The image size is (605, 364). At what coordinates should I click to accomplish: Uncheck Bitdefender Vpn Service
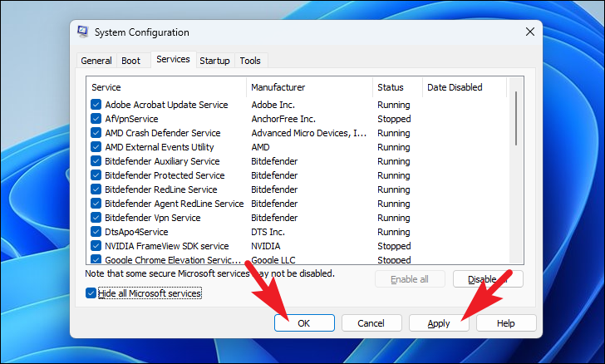[96, 218]
